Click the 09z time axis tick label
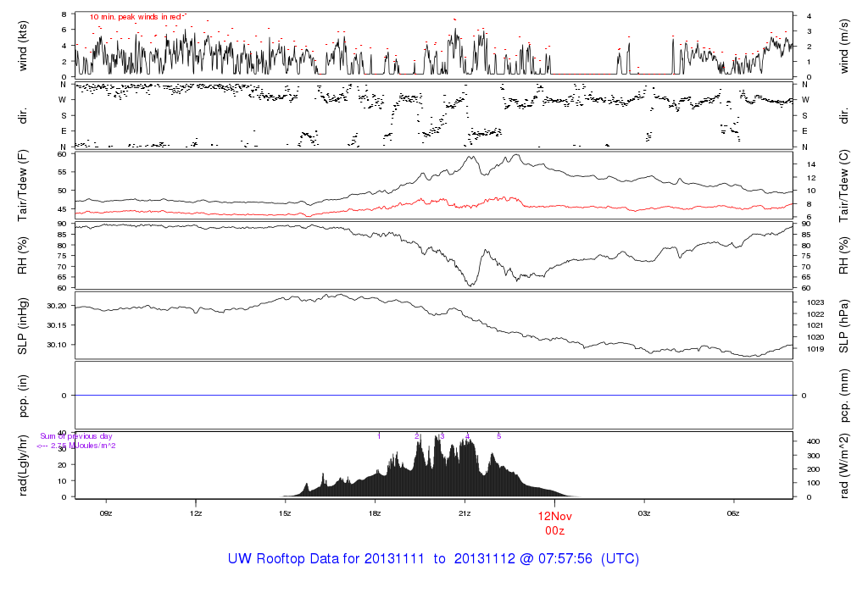Image resolution: width=868 pixels, height=593 pixels. [x=106, y=513]
